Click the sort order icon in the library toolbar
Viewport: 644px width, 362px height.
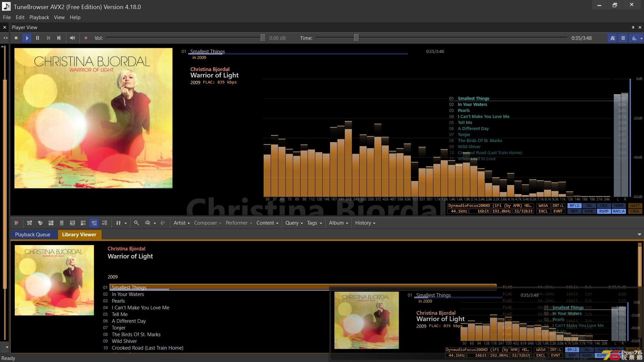pyautogui.click(x=118, y=223)
